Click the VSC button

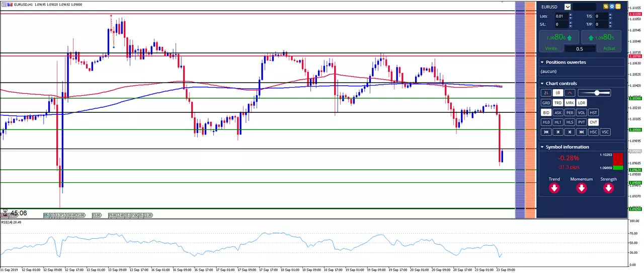605,132
